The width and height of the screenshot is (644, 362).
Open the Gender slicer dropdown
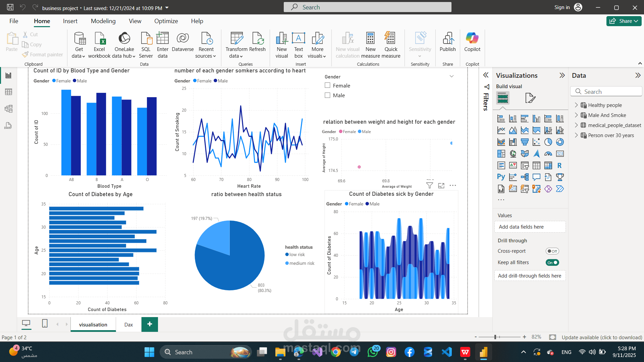[x=451, y=76]
